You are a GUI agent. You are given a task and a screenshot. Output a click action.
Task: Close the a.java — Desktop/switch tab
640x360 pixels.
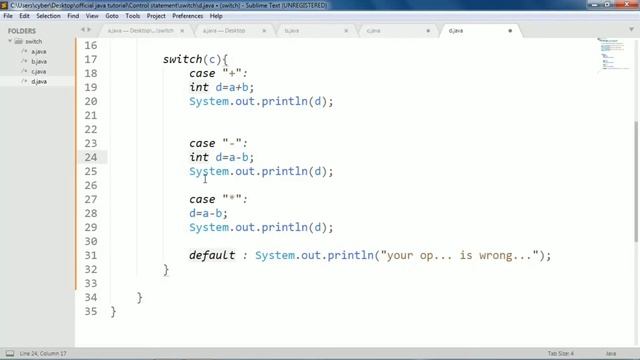click(182, 31)
